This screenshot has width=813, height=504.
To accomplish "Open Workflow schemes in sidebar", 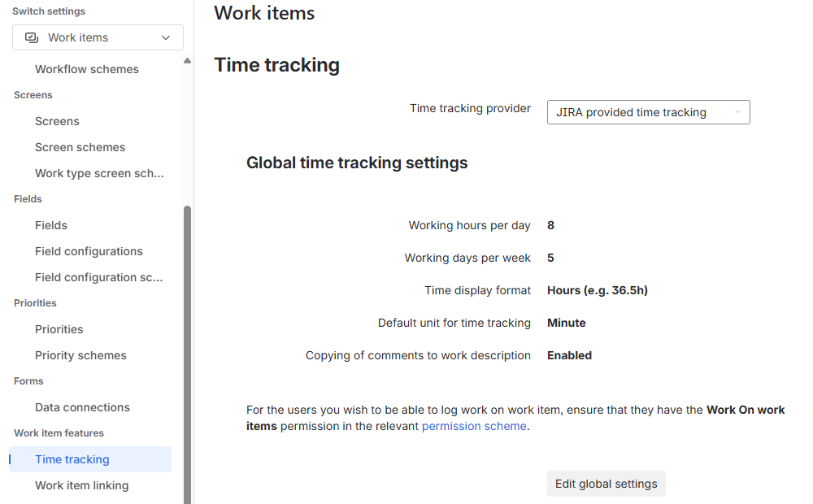I will 87,69.
